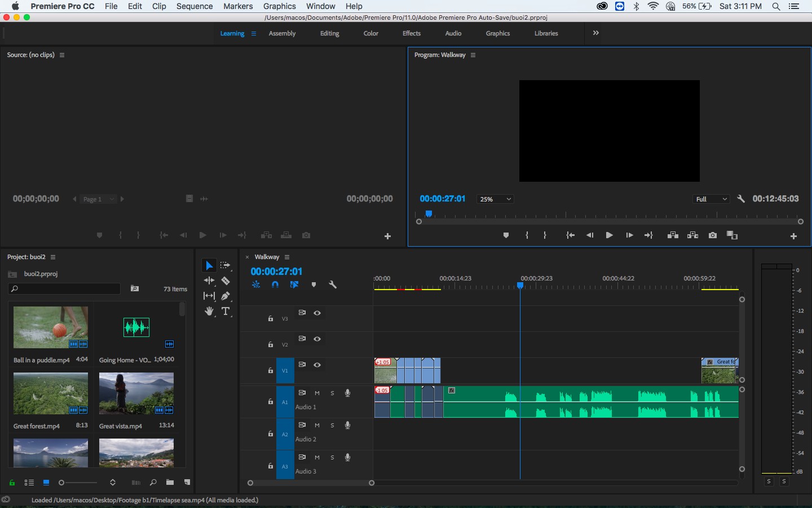Click the Project panel search field
The width and height of the screenshot is (812, 508).
pos(64,288)
